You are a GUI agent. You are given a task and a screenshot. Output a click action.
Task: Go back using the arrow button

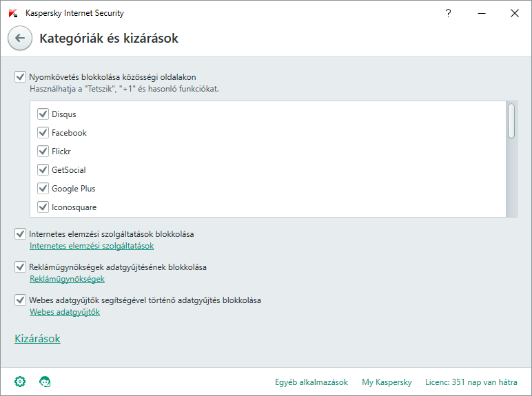pyautogui.click(x=20, y=38)
